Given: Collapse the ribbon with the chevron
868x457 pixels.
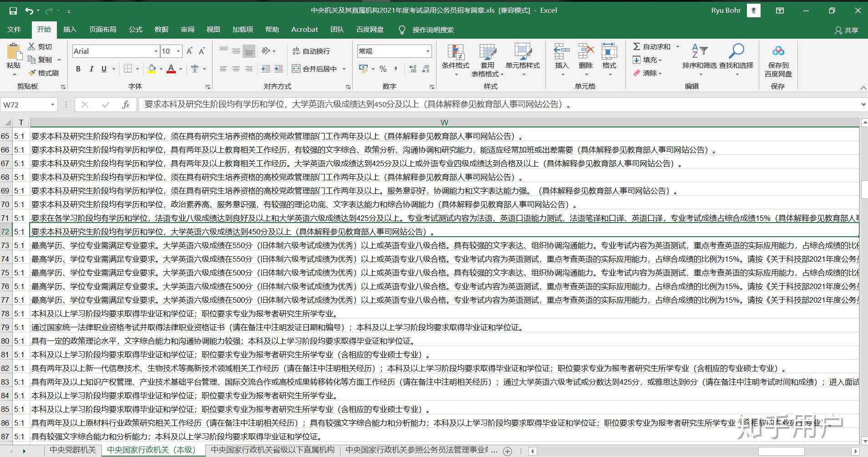Looking at the screenshot, I should pyautogui.click(x=863, y=87).
